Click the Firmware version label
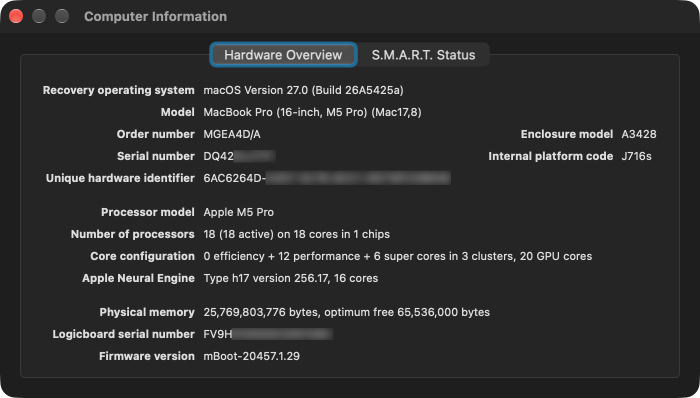The width and height of the screenshot is (700, 398). [x=147, y=356]
